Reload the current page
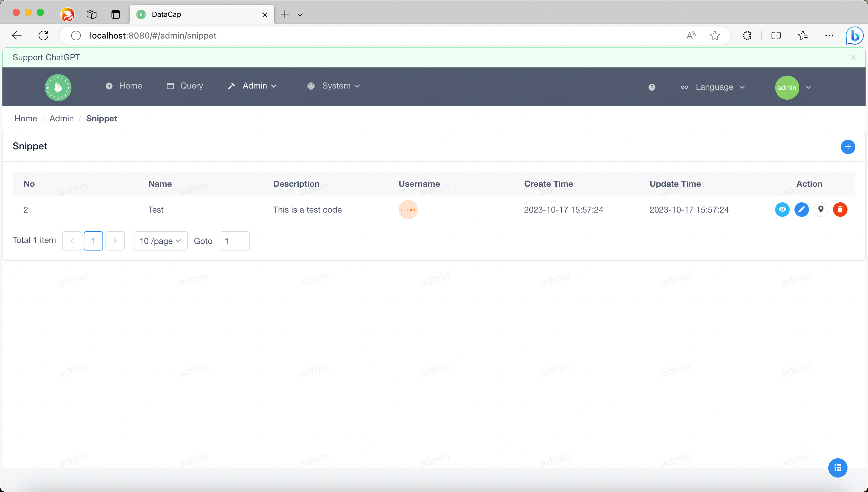Viewport: 868px width, 492px height. (44, 36)
